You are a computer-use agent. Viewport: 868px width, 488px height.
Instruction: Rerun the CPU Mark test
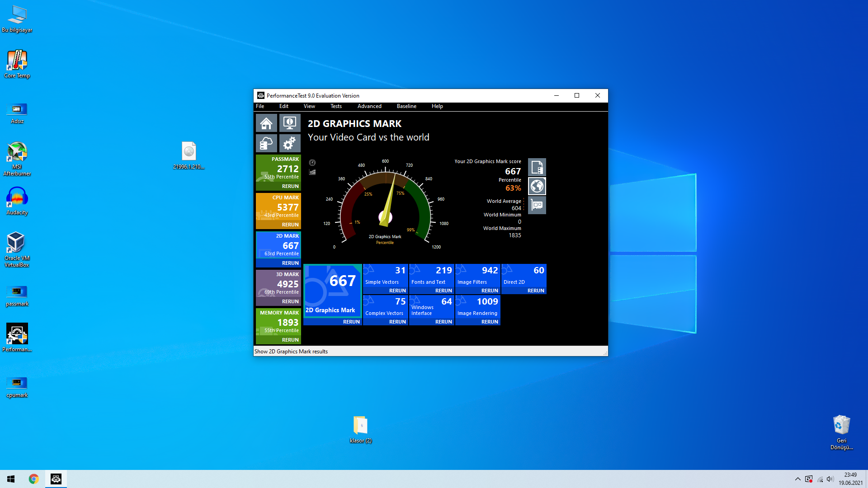point(290,225)
